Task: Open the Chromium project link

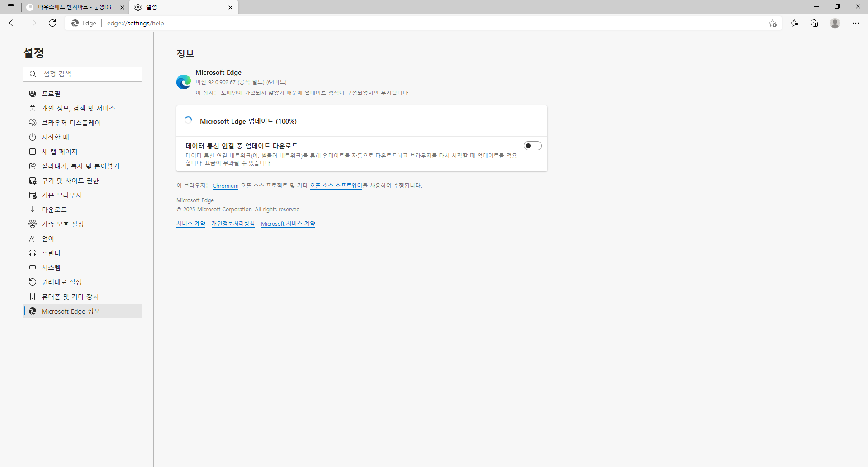Action: point(225,186)
